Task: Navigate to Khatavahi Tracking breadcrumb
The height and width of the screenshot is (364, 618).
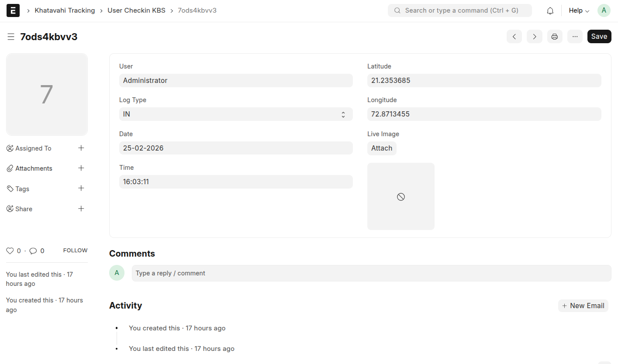Action: coord(65,10)
